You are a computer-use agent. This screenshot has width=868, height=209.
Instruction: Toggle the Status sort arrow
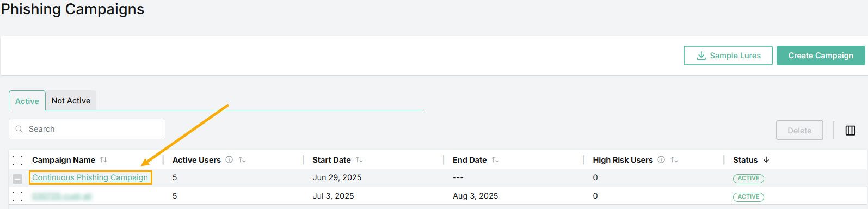click(766, 160)
